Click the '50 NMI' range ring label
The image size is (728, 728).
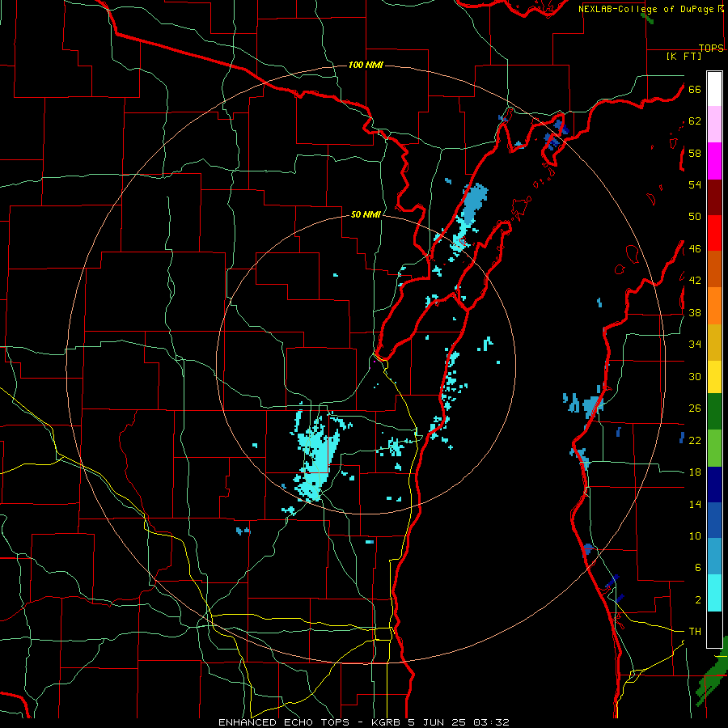(x=366, y=214)
